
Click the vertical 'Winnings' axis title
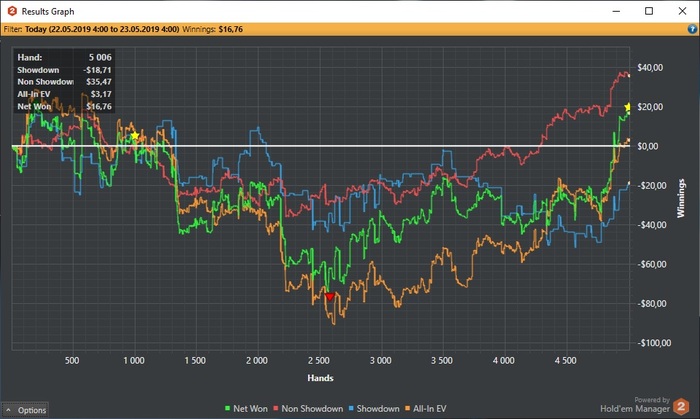coord(681,198)
